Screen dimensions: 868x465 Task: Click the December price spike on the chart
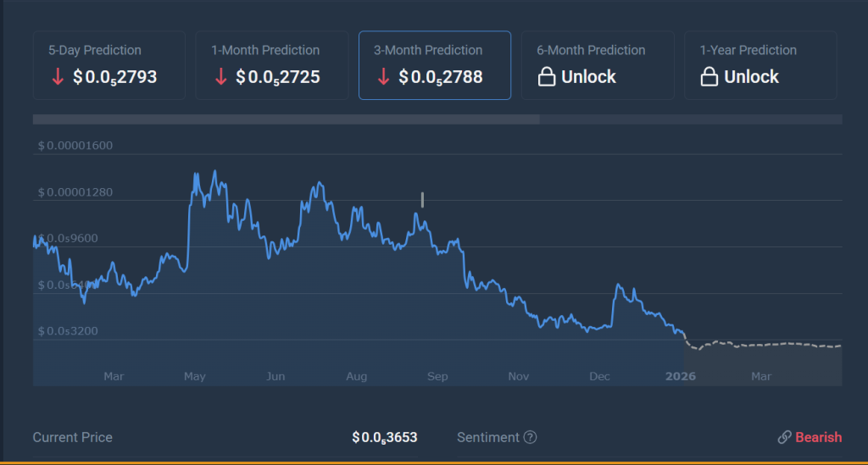620,286
